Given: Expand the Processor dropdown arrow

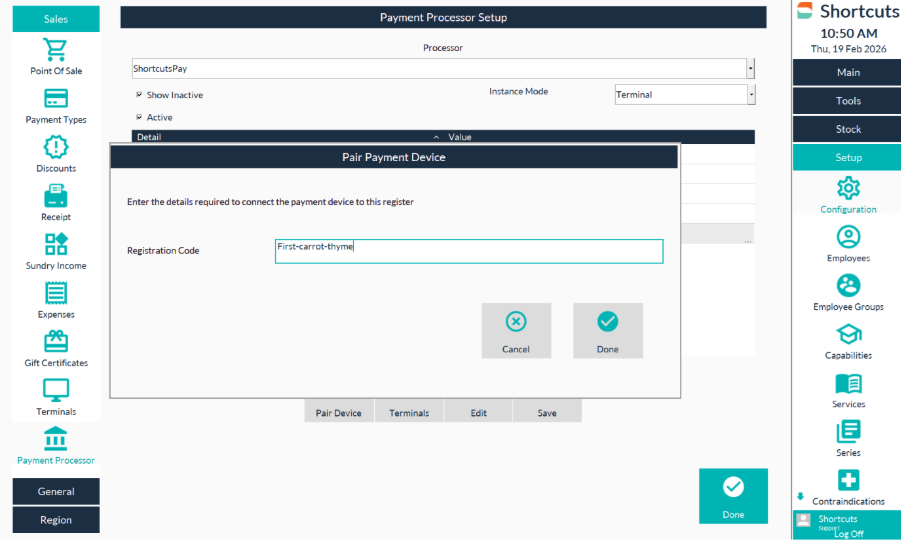Looking at the screenshot, I should tap(750, 69).
